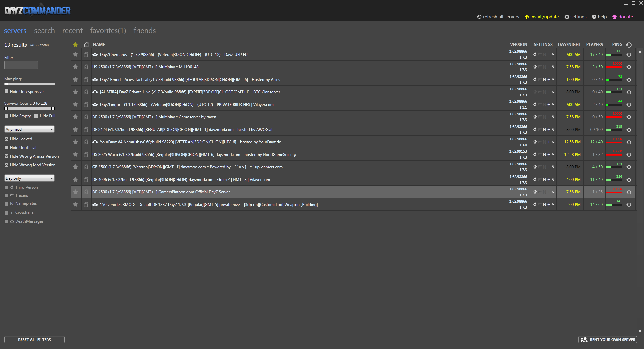Click notes icon for US 3025 Waco server

point(86,154)
